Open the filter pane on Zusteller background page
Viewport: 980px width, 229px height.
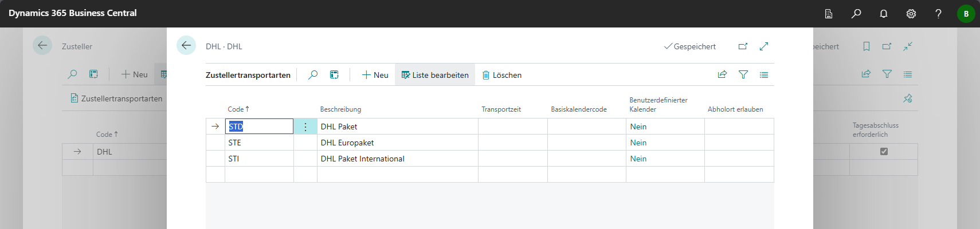pyautogui.click(x=887, y=74)
